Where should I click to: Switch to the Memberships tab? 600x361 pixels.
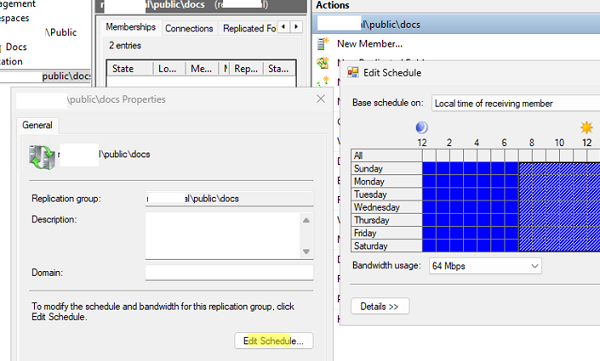tap(130, 27)
